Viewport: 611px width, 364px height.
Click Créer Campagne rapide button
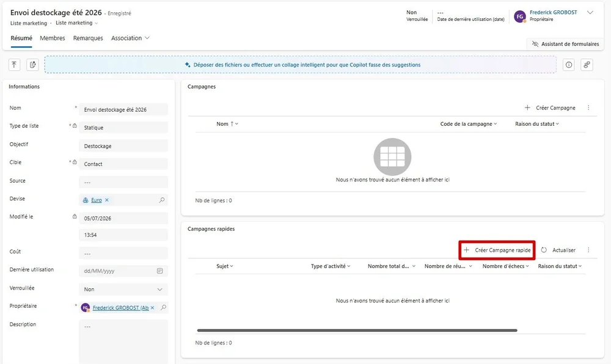tap(497, 250)
